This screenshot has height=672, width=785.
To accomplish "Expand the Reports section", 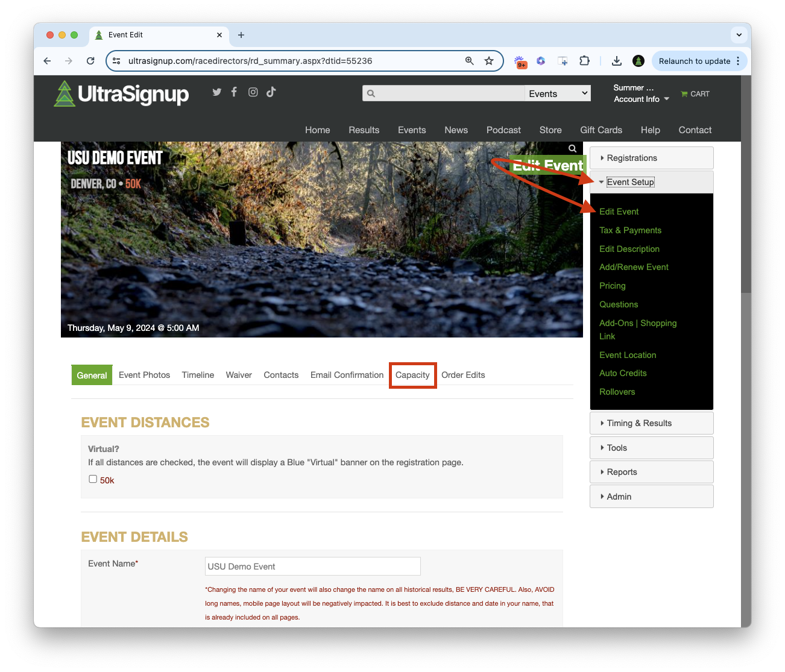I will (x=652, y=472).
